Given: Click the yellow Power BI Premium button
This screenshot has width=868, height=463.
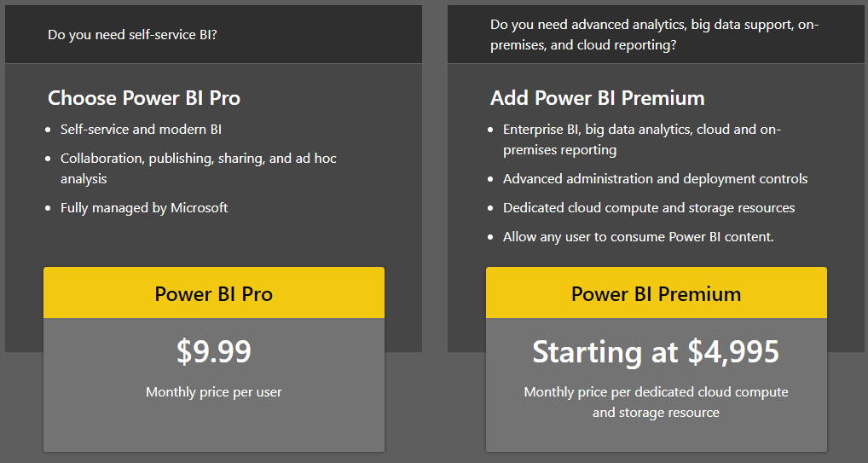Looking at the screenshot, I should tap(656, 293).
